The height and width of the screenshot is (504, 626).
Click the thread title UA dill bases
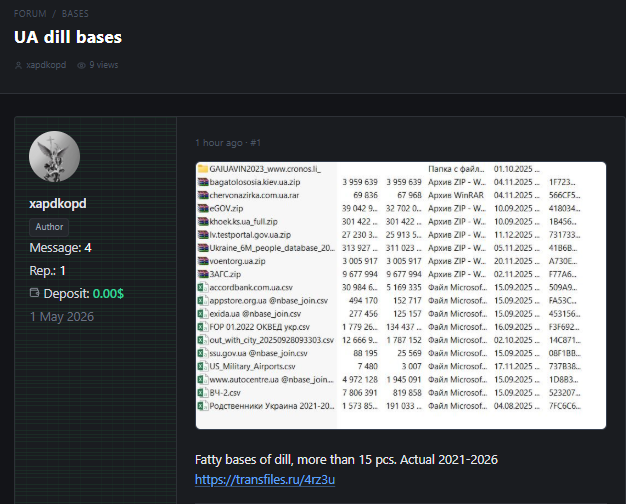(x=68, y=37)
